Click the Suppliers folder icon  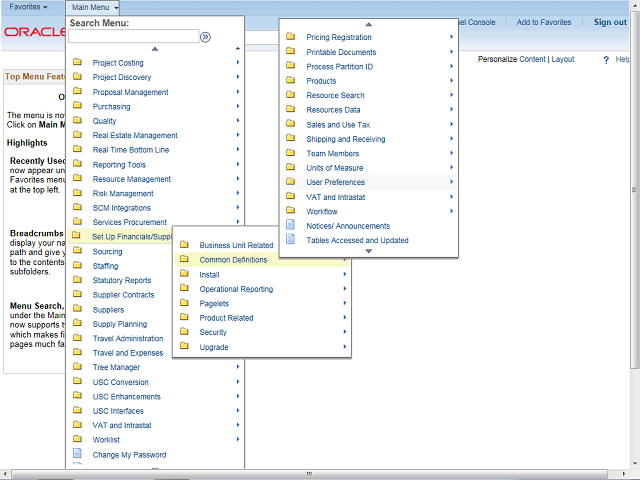coord(77,309)
